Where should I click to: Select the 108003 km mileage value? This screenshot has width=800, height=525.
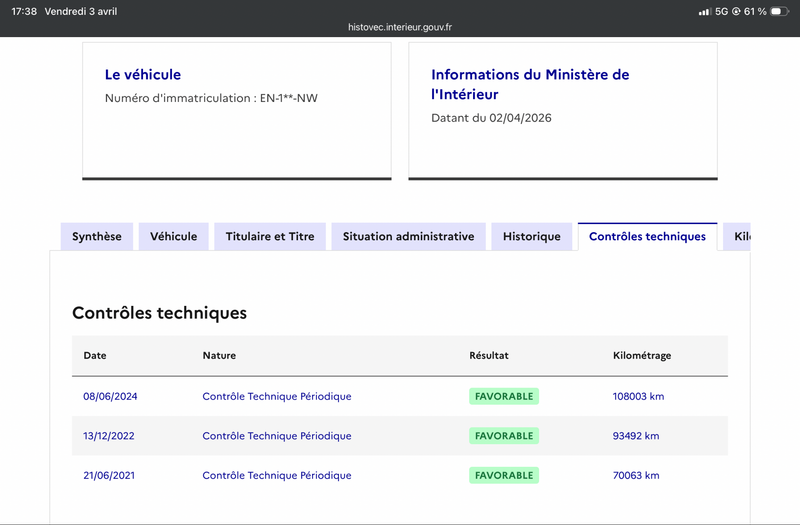coord(638,396)
